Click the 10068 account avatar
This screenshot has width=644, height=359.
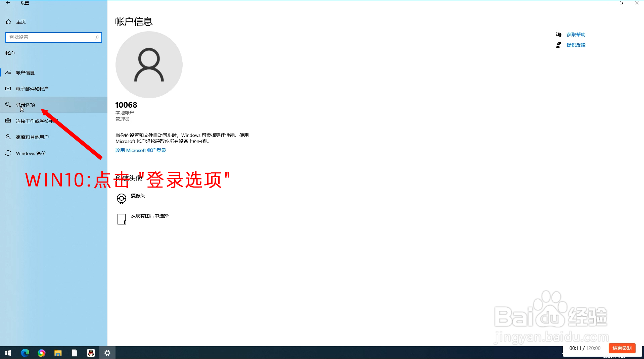click(149, 65)
